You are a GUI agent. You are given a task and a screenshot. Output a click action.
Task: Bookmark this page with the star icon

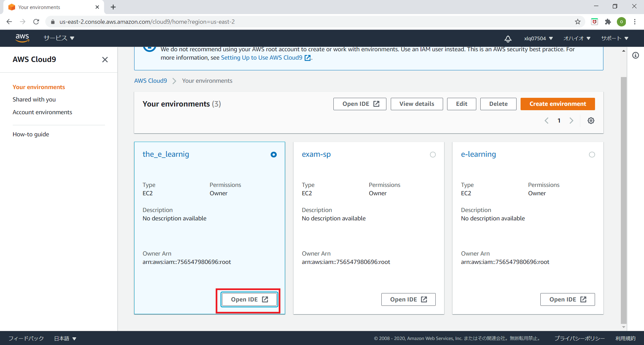point(578,22)
